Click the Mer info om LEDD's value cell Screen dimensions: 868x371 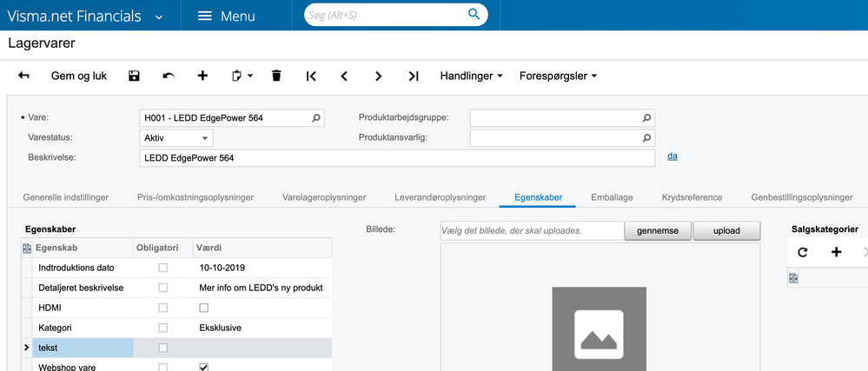(x=261, y=288)
